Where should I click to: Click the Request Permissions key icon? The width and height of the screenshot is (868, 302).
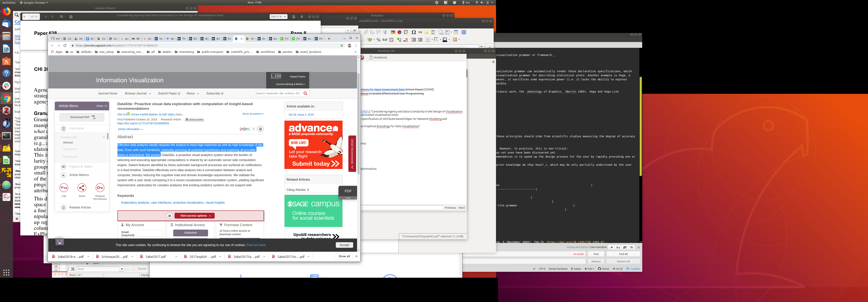(x=100, y=188)
